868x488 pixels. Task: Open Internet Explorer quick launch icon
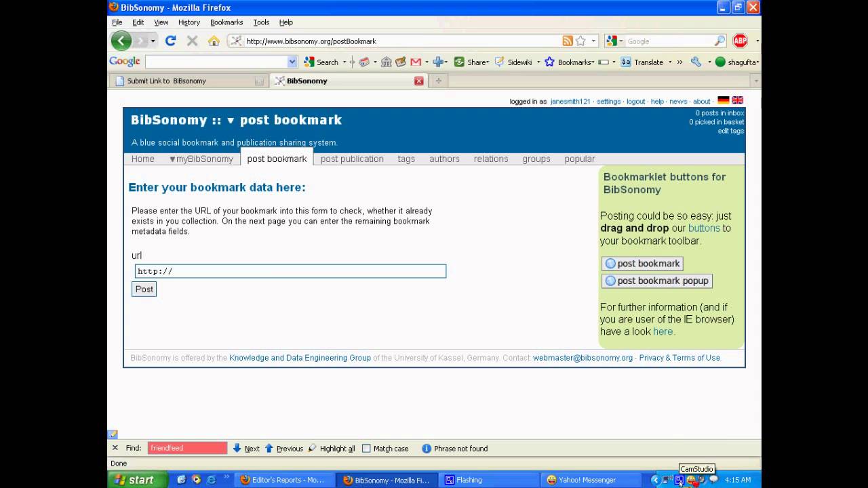[211, 480]
